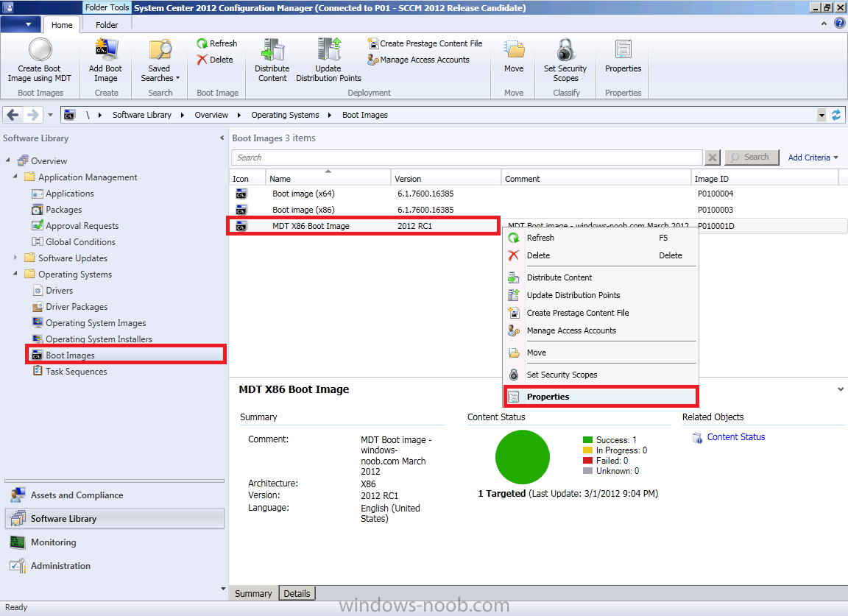Click the back navigation arrow

point(13,115)
